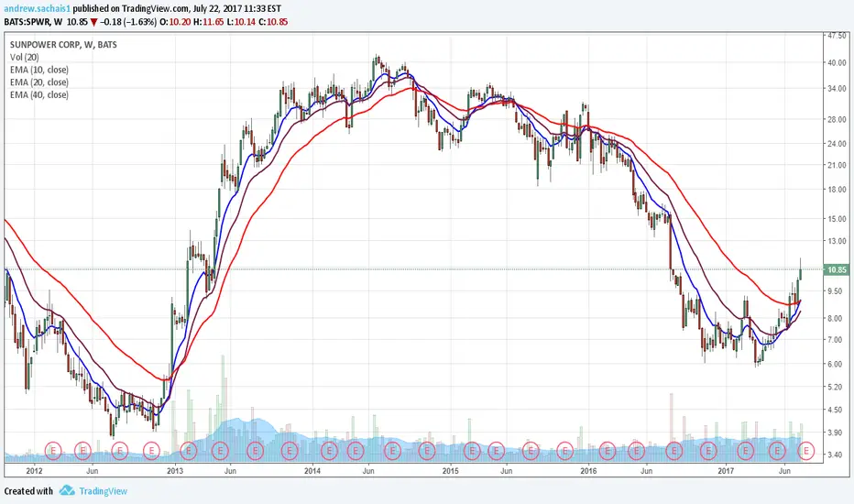This screenshot has height=504, width=854.
Task: Click the 34.00 price axis label
Action: tap(837, 88)
